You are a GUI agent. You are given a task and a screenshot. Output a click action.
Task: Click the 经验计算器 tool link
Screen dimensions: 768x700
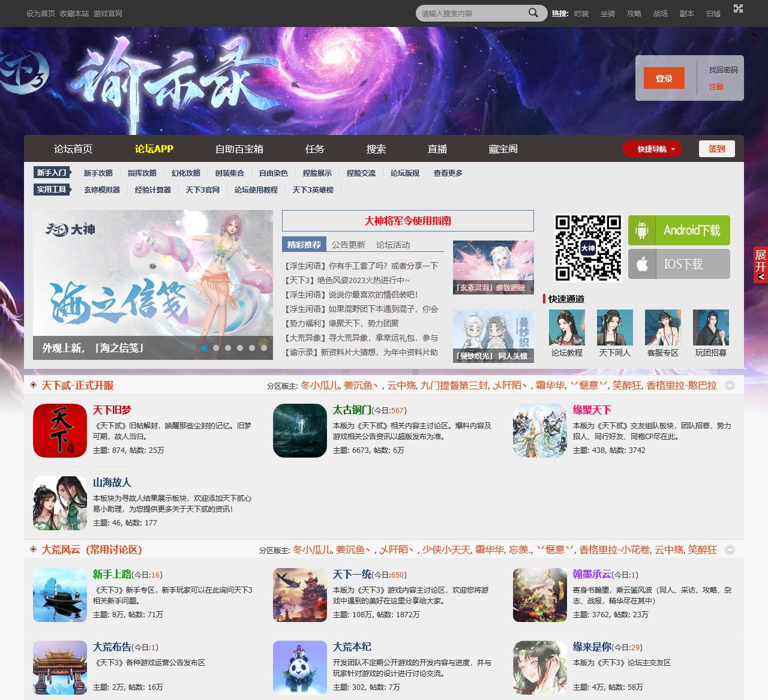153,190
